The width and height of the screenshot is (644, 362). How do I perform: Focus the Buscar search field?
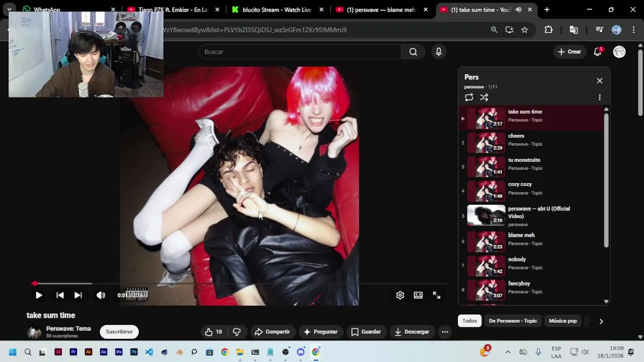tap(299, 52)
